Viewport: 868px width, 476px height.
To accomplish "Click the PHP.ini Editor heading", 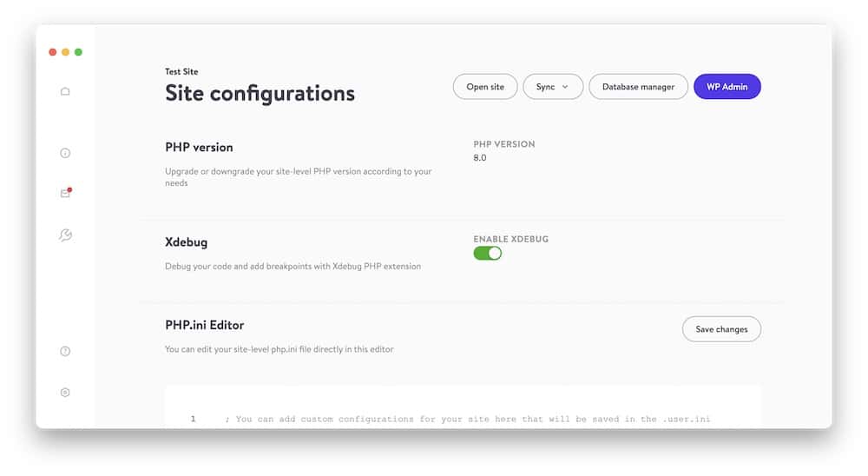I will pyautogui.click(x=204, y=325).
